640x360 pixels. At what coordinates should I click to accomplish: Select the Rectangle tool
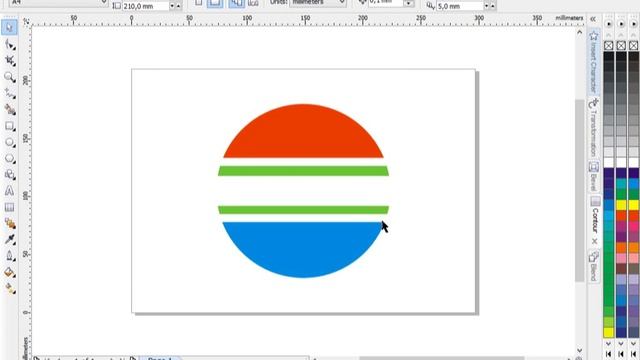click(9, 126)
